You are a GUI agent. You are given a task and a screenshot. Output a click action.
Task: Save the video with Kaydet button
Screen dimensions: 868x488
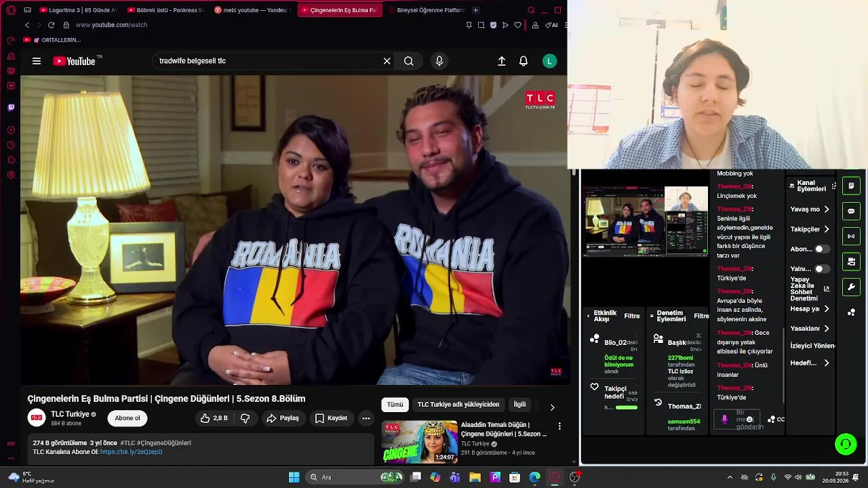click(331, 418)
